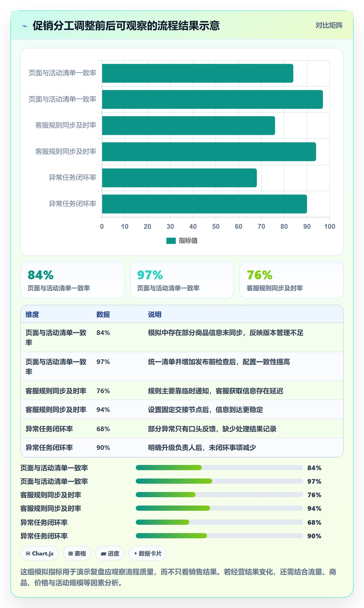Click the chart bar ending at 76
364x608 pixels.
click(x=188, y=126)
